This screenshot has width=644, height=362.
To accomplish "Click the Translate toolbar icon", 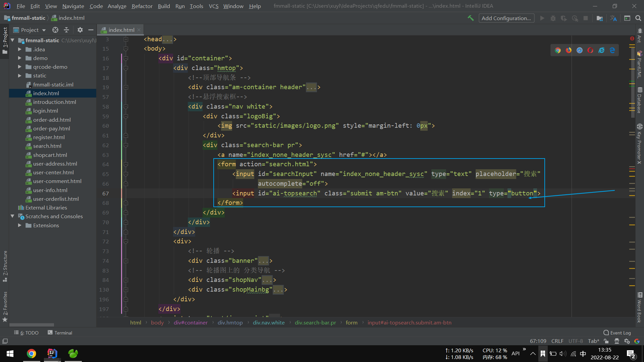I will coord(613,18).
